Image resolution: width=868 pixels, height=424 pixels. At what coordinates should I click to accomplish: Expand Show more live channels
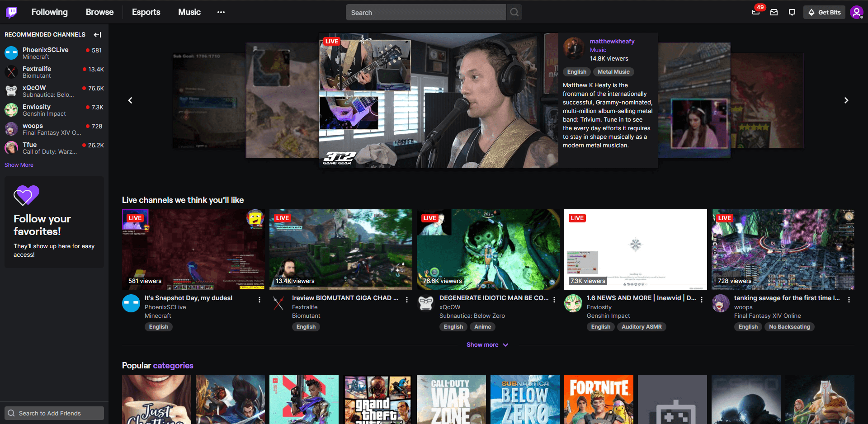click(487, 344)
